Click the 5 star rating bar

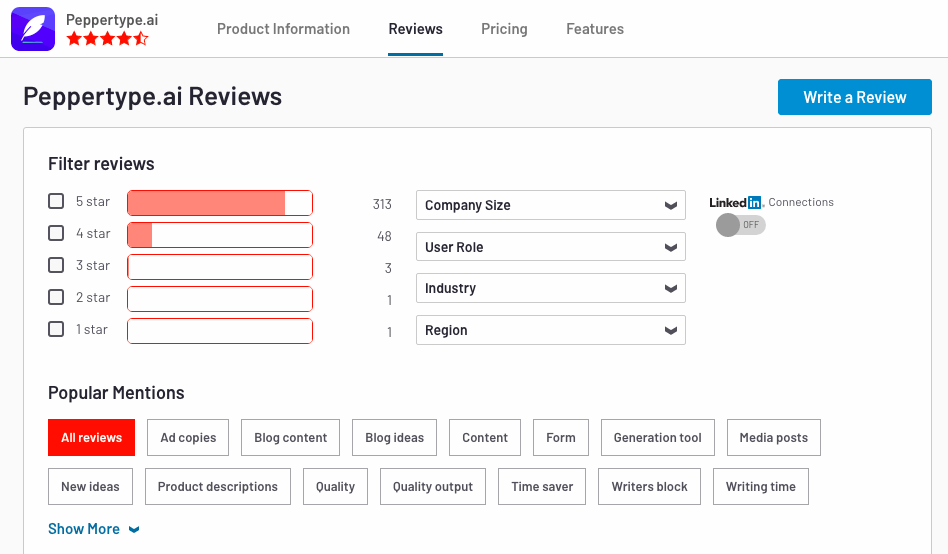(220, 203)
